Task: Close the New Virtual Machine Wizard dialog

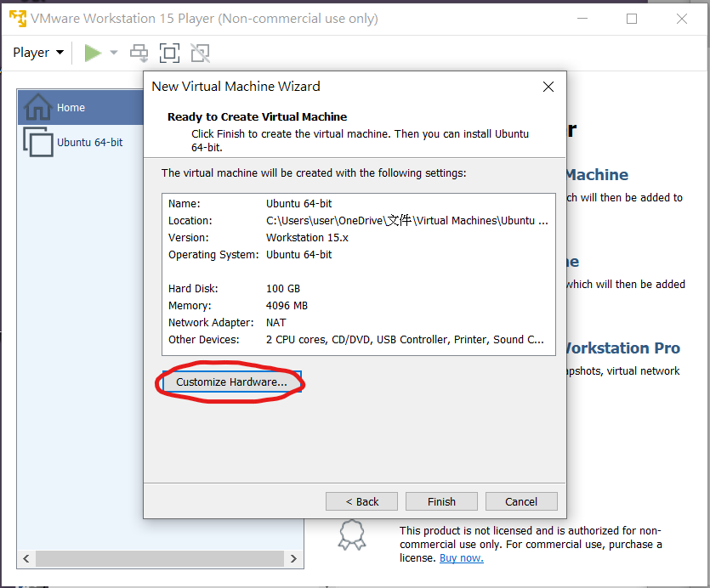Action: pos(548,87)
